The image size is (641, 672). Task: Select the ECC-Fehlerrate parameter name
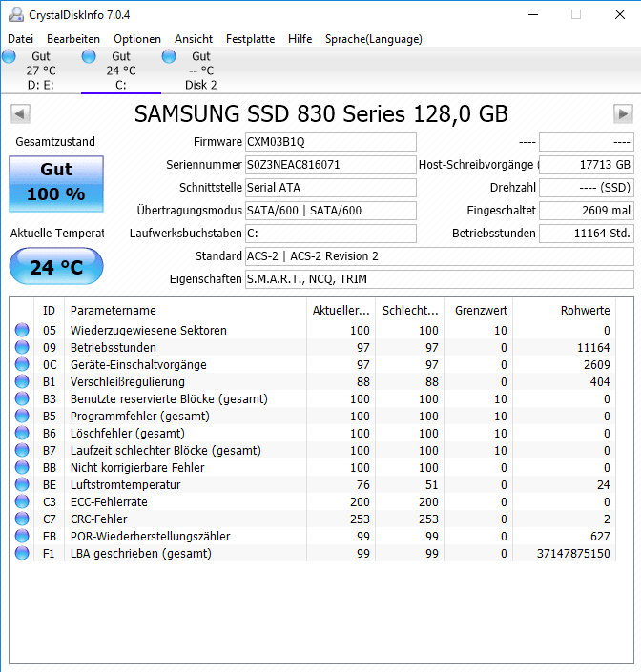point(109,502)
